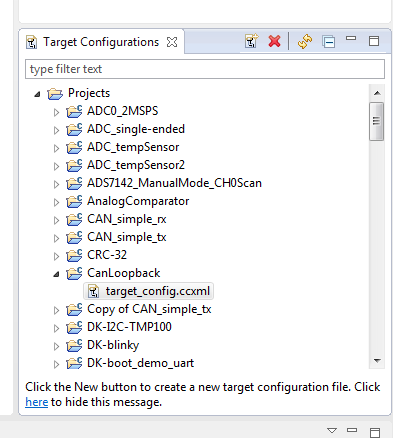Click the Projects folder icon
The height and width of the screenshot is (438, 393).
pyautogui.click(x=55, y=94)
